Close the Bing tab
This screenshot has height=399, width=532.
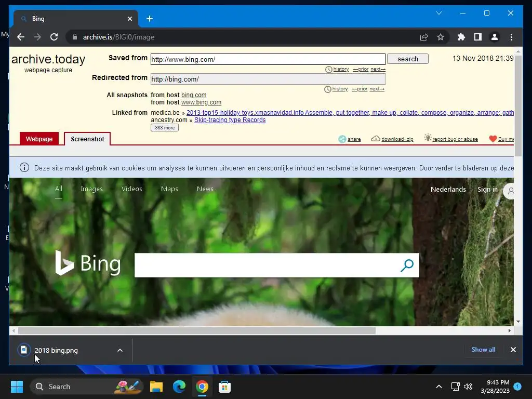pos(129,19)
